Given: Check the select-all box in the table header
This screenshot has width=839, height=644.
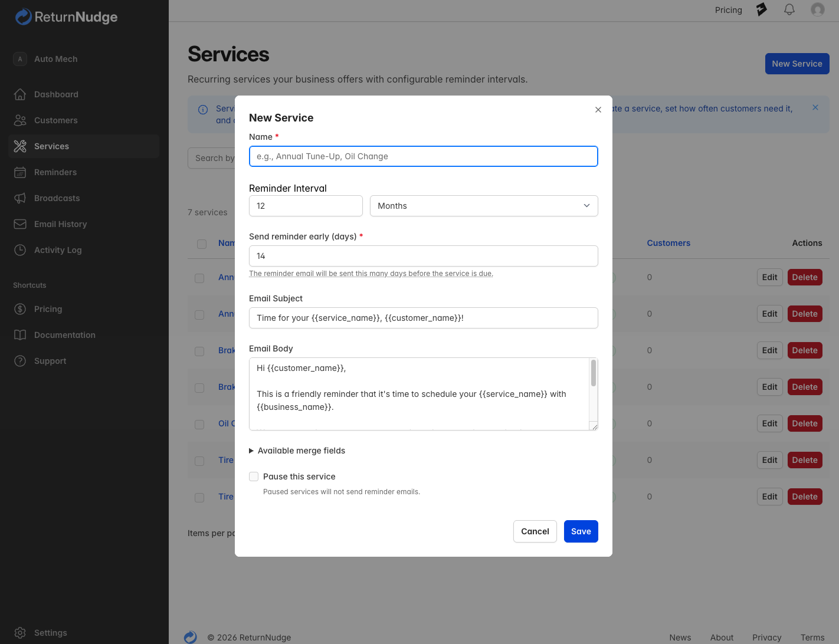Looking at the screenshot, I should click(201, 244).
